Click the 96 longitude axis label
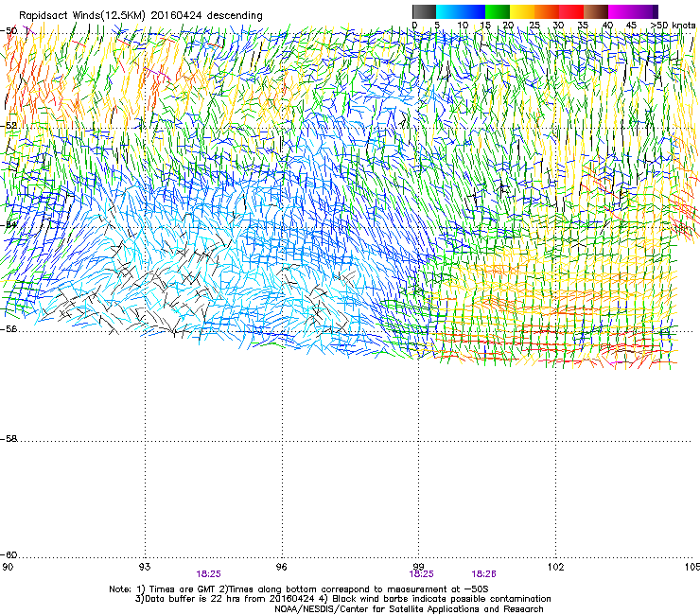Image resolution: width=700 pixels, height=615 pixels. pos(281,567)
